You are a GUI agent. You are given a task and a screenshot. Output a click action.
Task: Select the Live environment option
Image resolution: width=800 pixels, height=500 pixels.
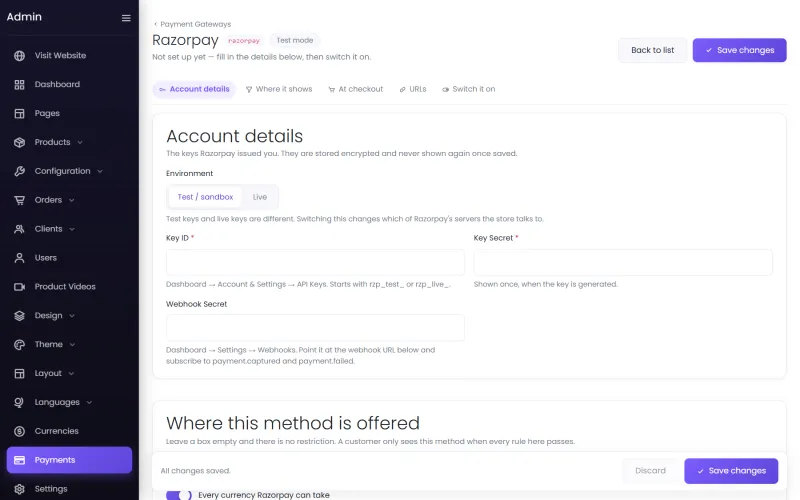click(260, 197)
